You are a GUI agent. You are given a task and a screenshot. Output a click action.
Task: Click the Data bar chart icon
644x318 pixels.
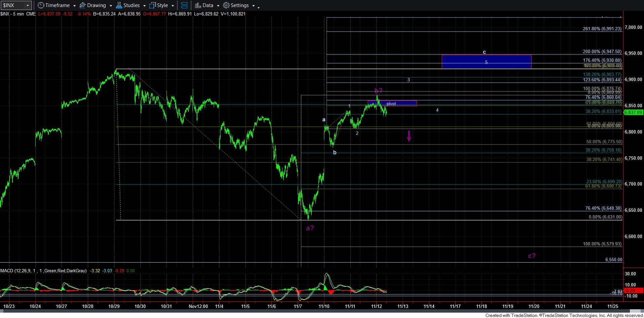click(198, 5)
